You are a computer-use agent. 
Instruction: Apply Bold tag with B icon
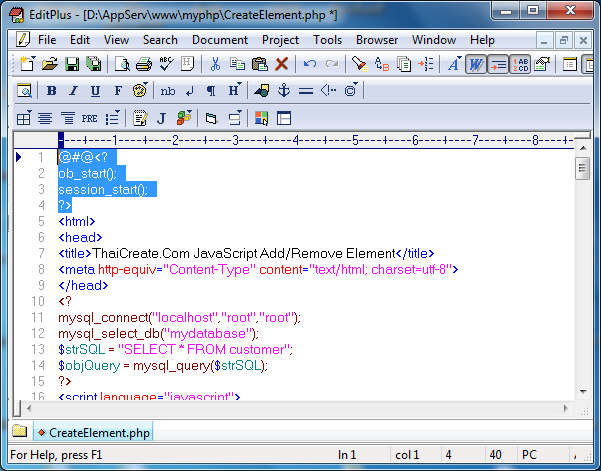click(x=51, y=91)
